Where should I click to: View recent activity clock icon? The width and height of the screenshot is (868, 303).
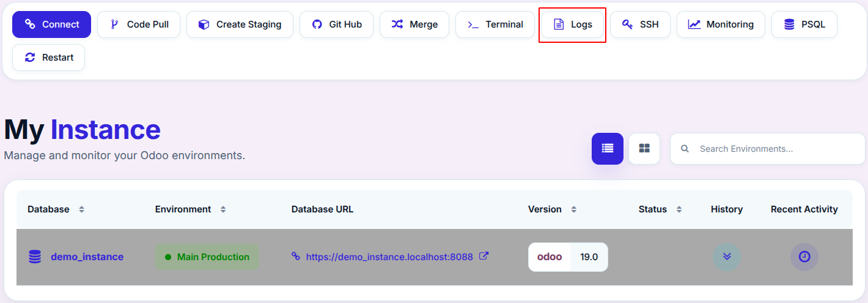click(x=804, y=257)
